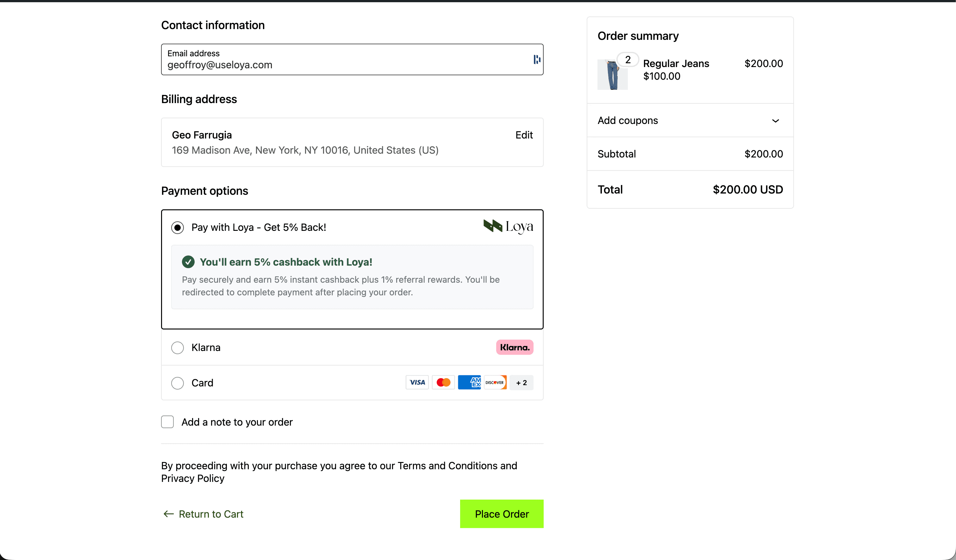The width and height of the screenshot is (956, 560).
Task: Click the Discover card icon
Action: [x=495, y=383]
